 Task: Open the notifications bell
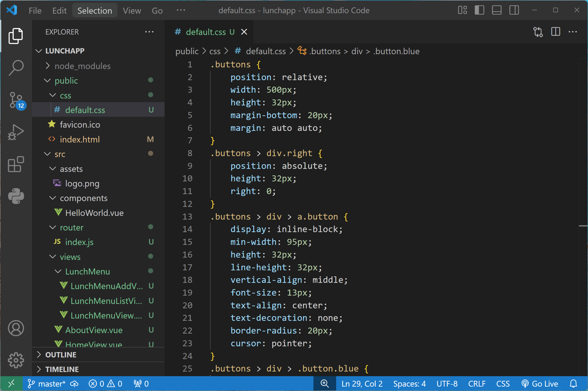(x=573, y=384)
